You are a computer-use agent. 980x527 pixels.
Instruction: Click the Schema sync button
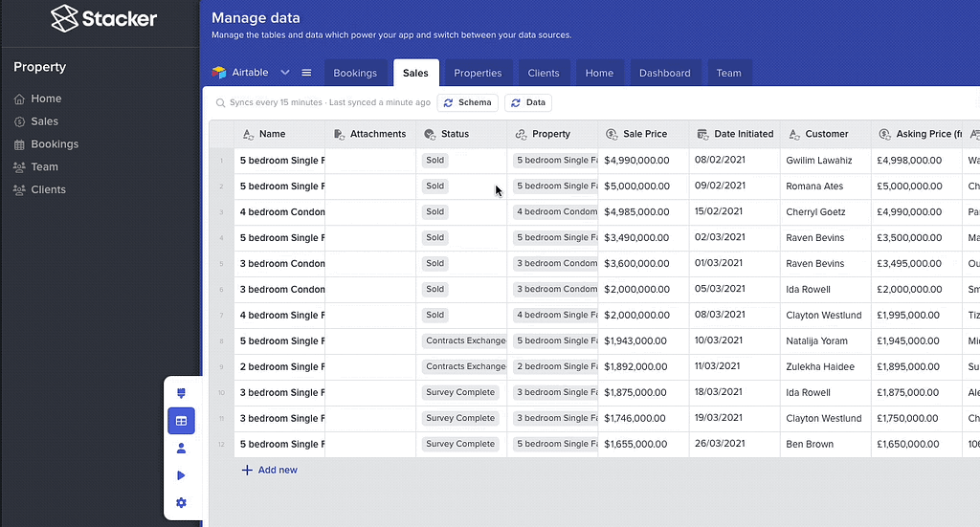467,102
